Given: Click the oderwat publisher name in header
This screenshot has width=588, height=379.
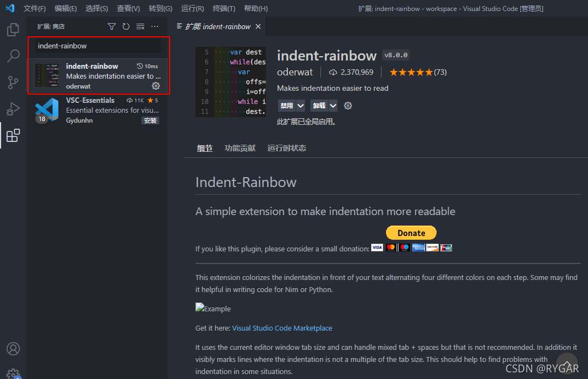Looking at the screenshot, I should [x=295, y=72].
